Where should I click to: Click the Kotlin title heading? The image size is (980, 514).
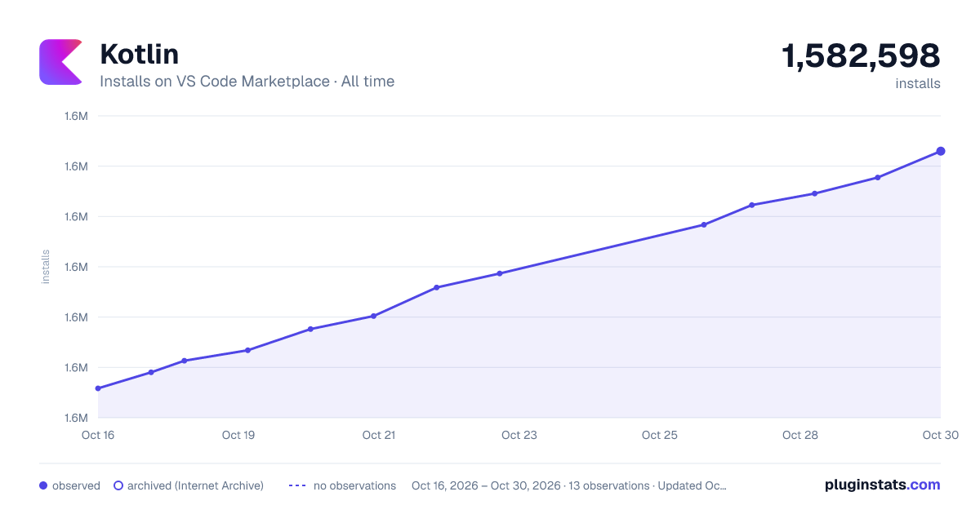[x=139, y=54]
